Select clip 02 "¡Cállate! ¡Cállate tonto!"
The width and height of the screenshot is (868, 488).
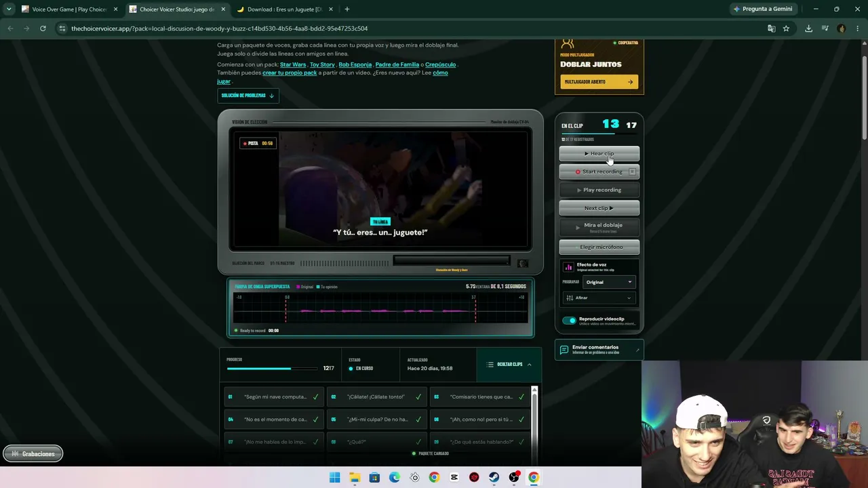(376, 397)
